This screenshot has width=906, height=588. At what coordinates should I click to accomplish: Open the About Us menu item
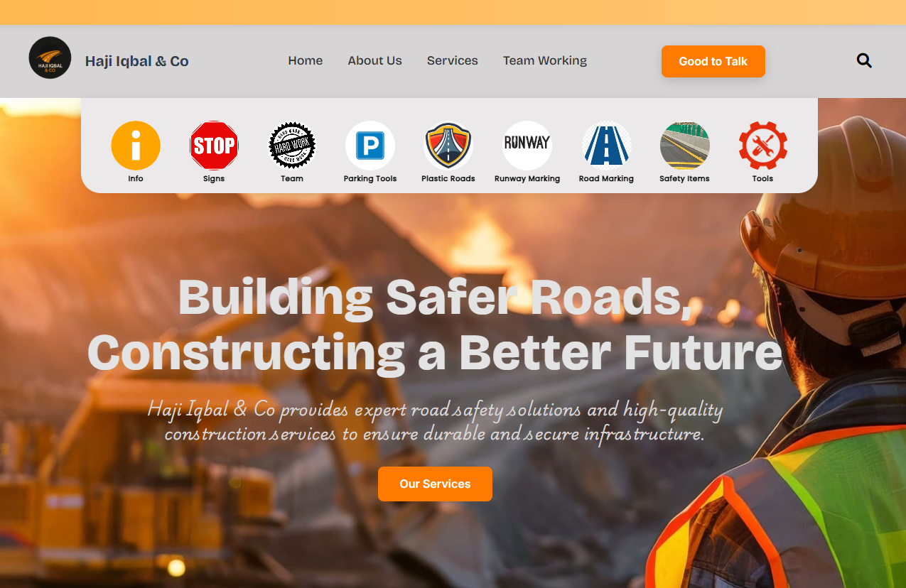374,60
